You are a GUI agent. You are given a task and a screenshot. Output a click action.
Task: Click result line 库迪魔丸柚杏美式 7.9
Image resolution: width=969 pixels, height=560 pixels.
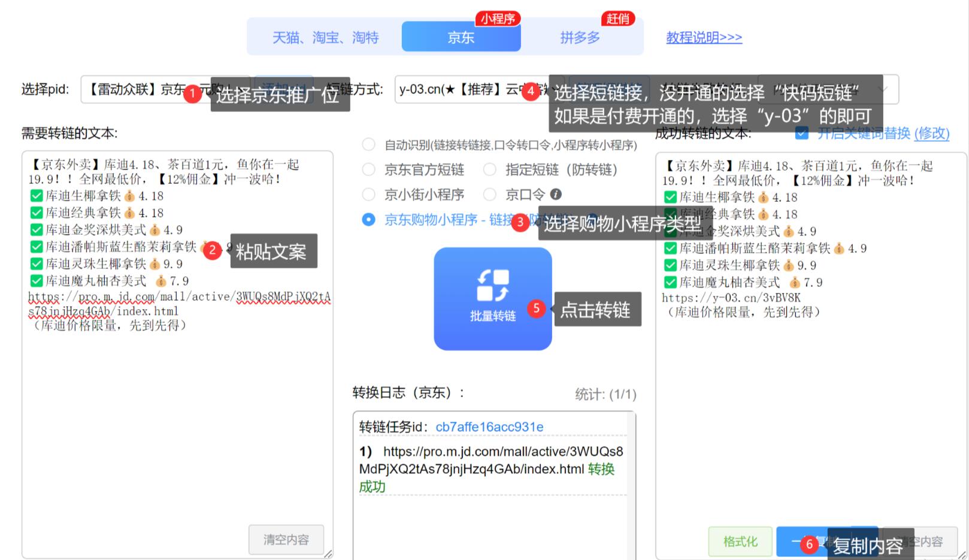click(x=743, y=282)
